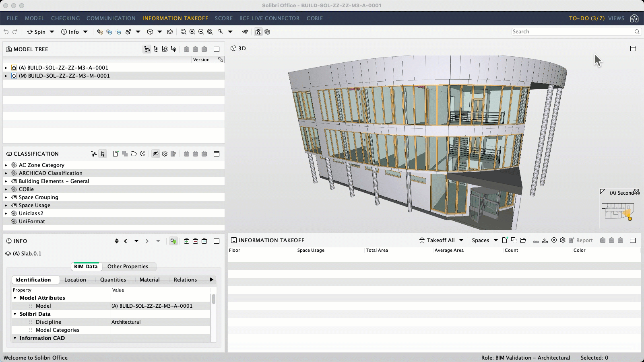Screen dimensions: 644x362
Task: Click the layers icon in the toolbar
Action: (x=268, y=32)
